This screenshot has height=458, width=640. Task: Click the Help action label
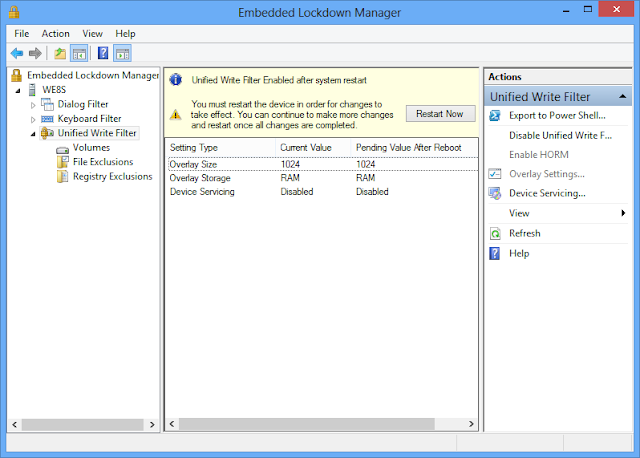click(519, 253)
